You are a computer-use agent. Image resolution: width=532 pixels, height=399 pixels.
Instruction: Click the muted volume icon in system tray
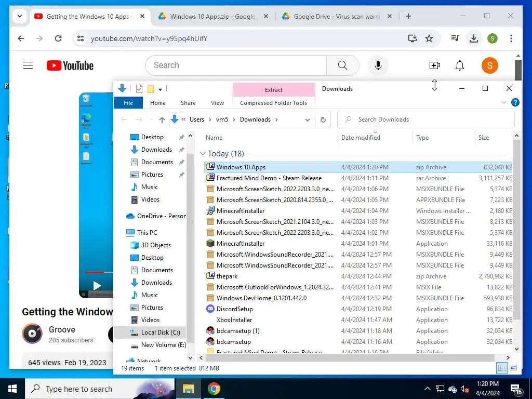464,389
